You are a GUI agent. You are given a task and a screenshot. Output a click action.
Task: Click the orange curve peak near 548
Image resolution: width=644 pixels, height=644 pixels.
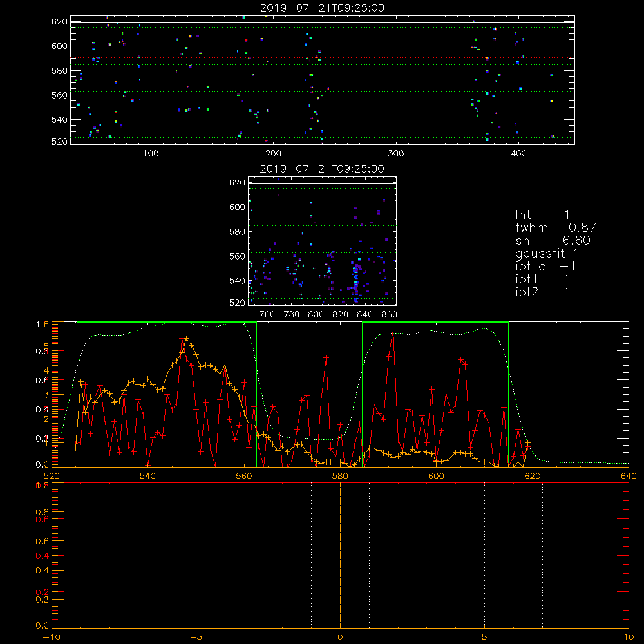pos(187,339)
